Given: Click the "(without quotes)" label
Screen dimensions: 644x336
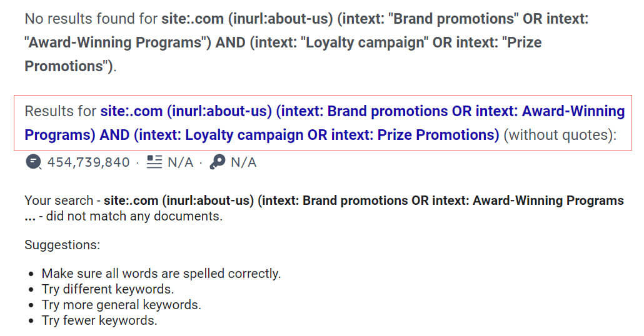Looking at the screenshot, I should pos(560,135).
